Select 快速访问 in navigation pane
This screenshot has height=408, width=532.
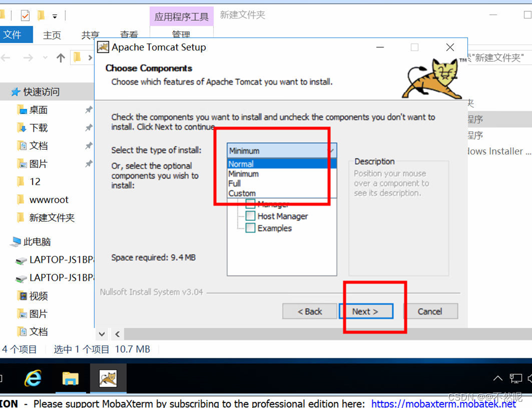41,92
